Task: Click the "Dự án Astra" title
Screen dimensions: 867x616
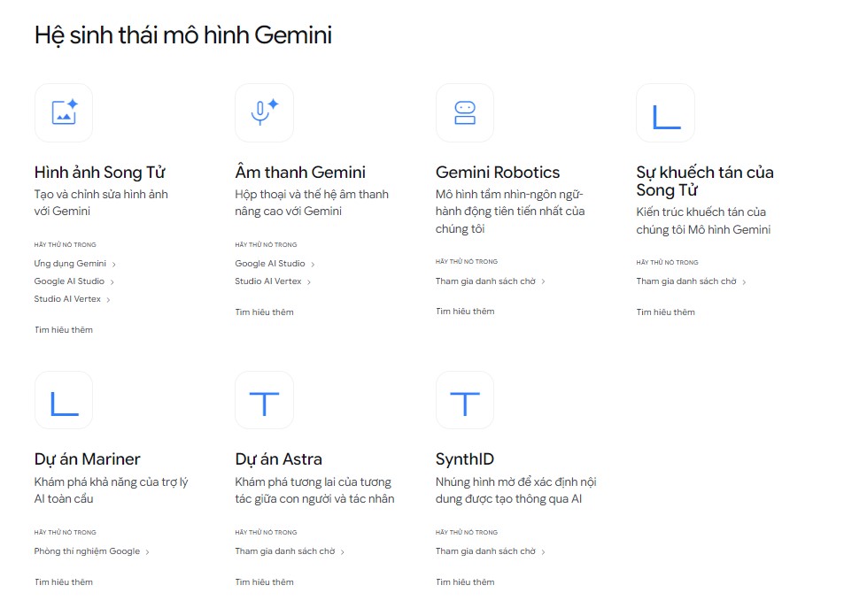Action: click(280, 458)
